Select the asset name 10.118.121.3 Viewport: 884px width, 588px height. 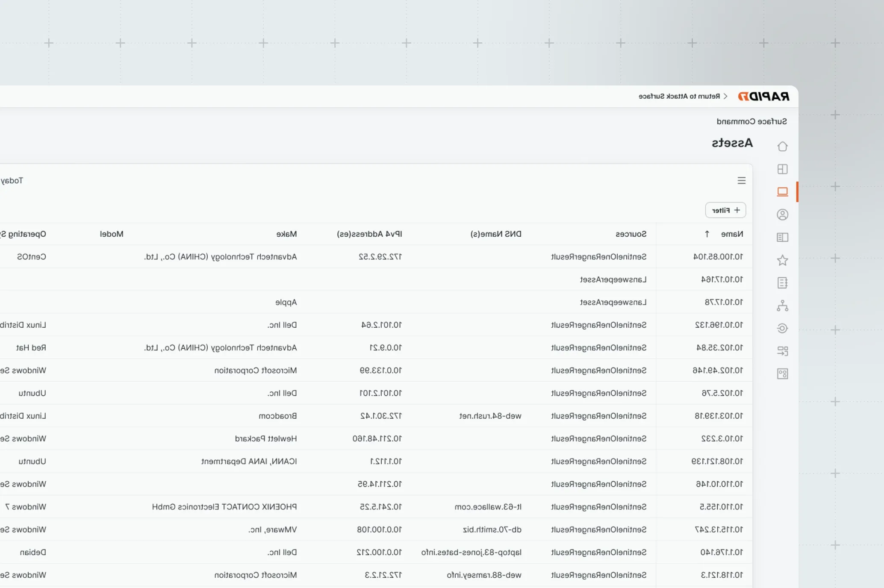tap(722, 575)
